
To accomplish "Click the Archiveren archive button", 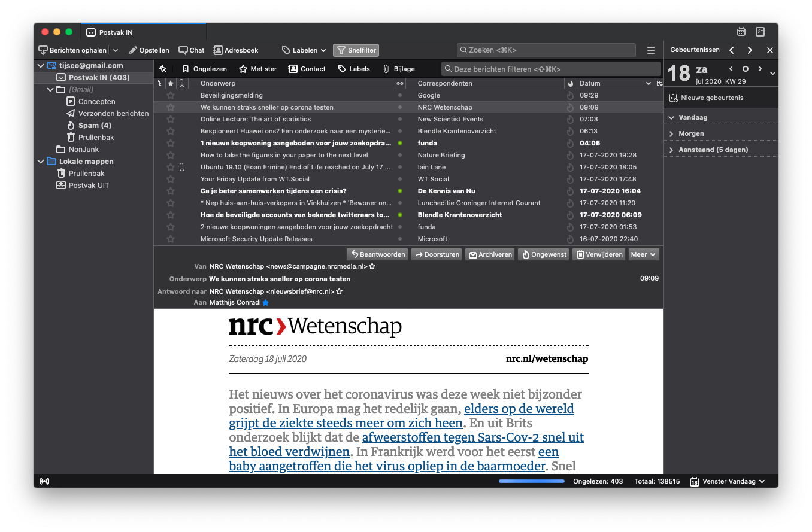I will (490, 254).
